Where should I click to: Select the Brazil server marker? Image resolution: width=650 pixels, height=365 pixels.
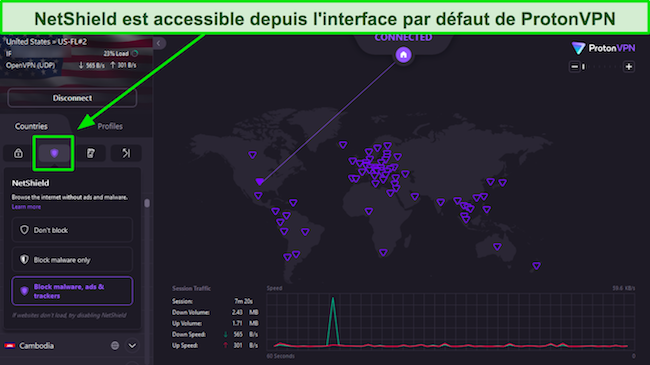(x=305, y=232)
